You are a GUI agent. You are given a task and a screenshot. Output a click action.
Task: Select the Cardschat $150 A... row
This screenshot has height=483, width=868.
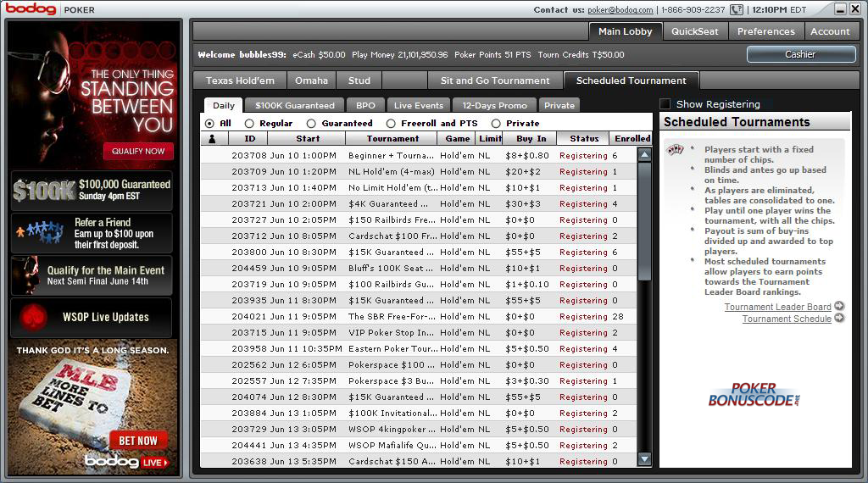pos(419,461)
